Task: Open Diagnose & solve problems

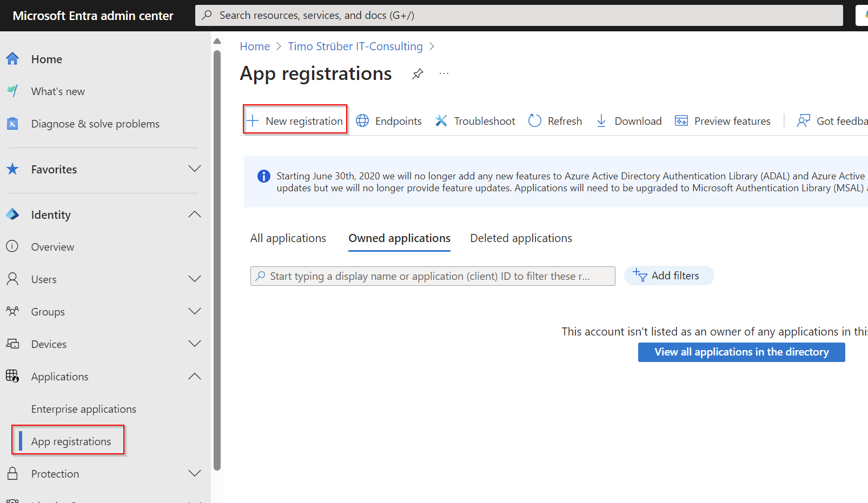Action: (x=95, y=124)
